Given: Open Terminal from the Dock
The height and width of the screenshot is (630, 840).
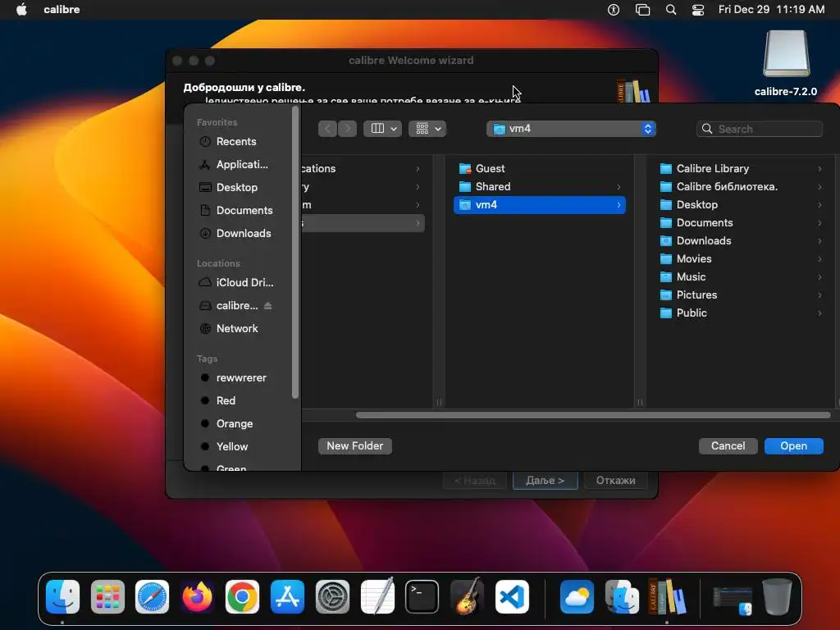Looking at the screenshot, I should (422, 597).
